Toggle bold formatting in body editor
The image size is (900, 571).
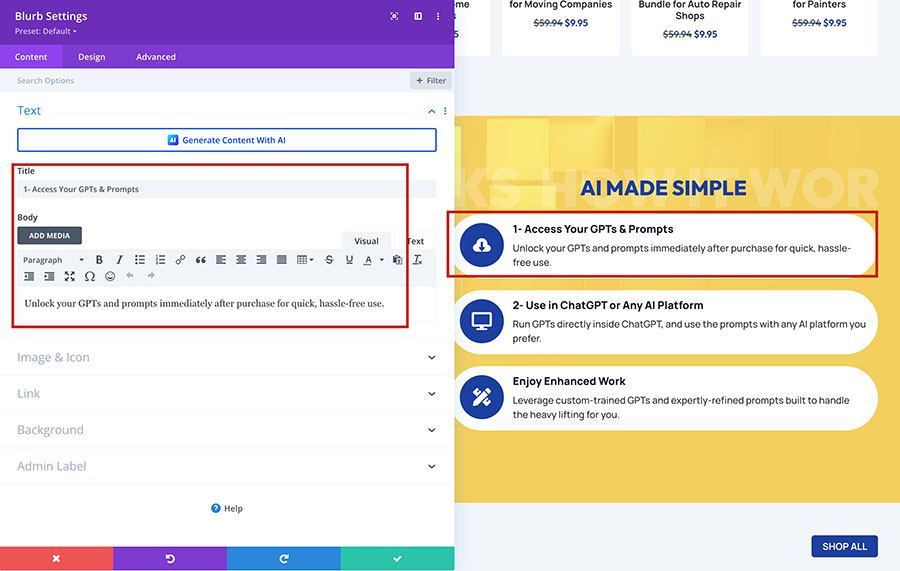pyautogui.click(x=99, y=260)
